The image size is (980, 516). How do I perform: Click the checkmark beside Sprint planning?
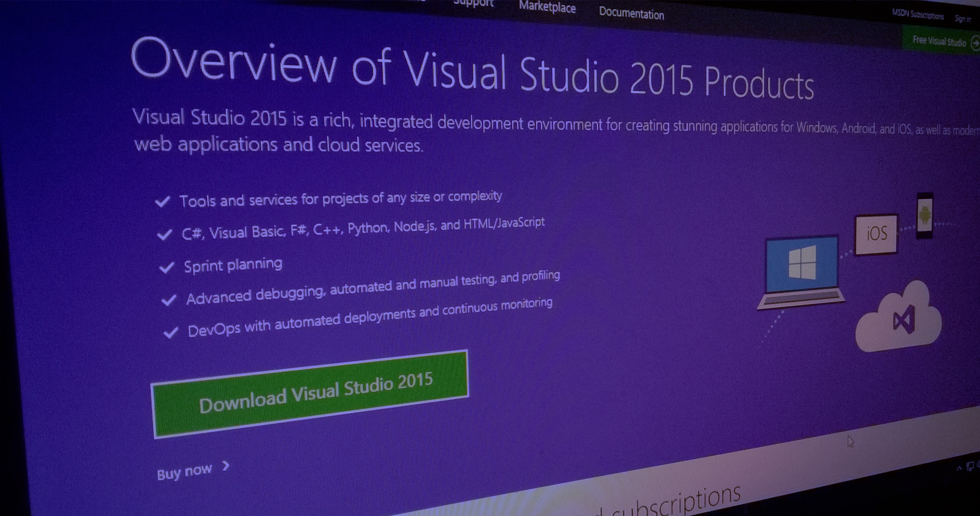click(x=167, y=267)
